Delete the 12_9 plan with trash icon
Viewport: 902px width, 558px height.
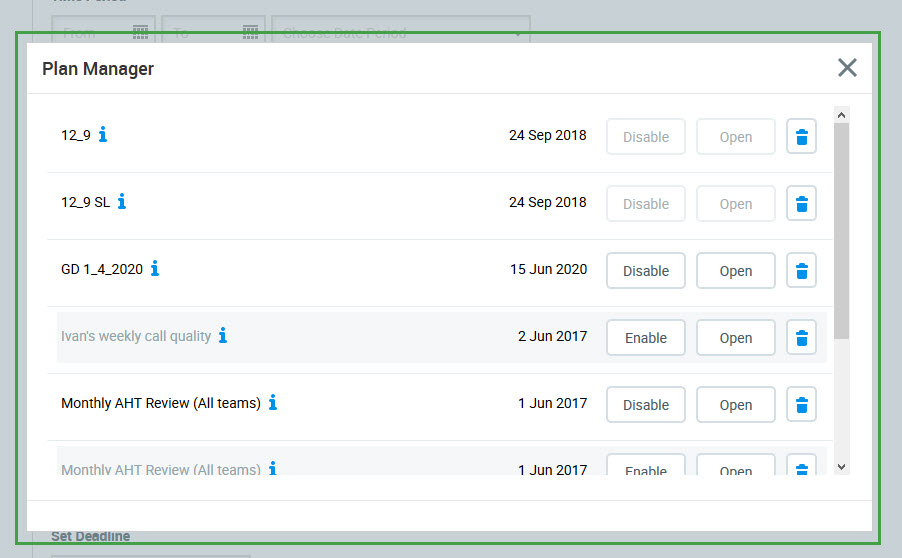(x=801, y=137)
